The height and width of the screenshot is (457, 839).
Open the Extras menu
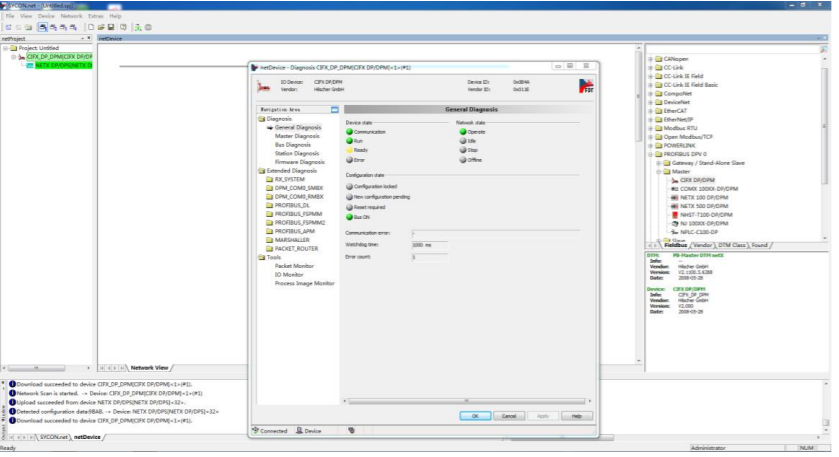(x=96, y=17)
